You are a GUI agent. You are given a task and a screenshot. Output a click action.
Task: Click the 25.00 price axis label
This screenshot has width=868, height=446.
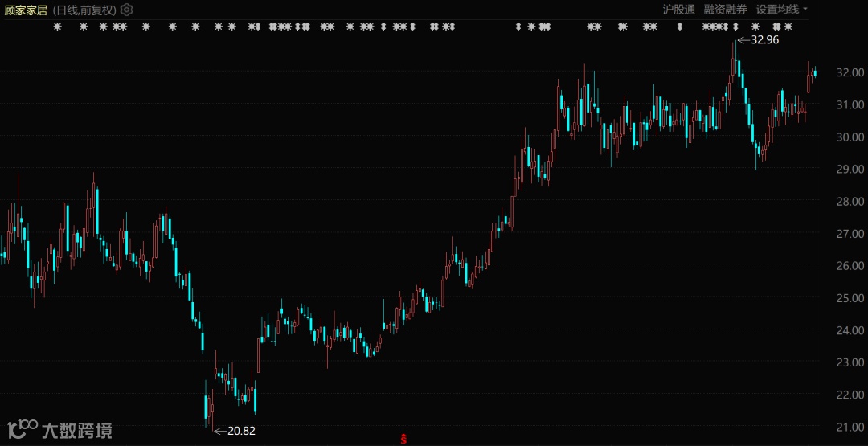(850, 297)
